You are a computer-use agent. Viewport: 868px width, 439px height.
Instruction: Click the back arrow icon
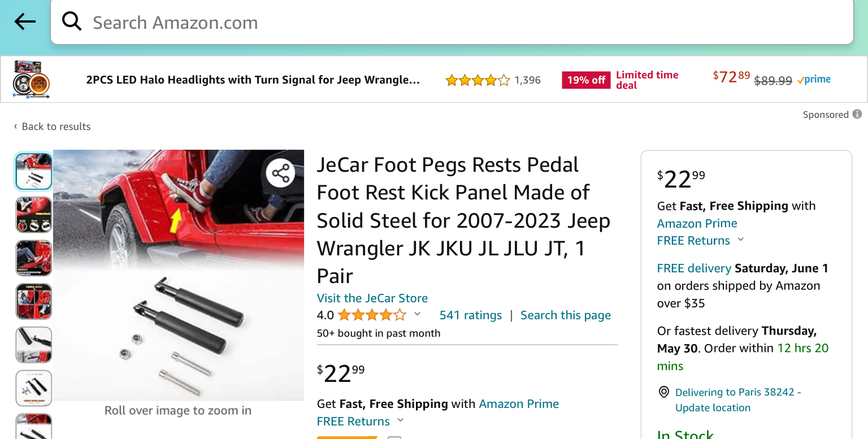25,22
